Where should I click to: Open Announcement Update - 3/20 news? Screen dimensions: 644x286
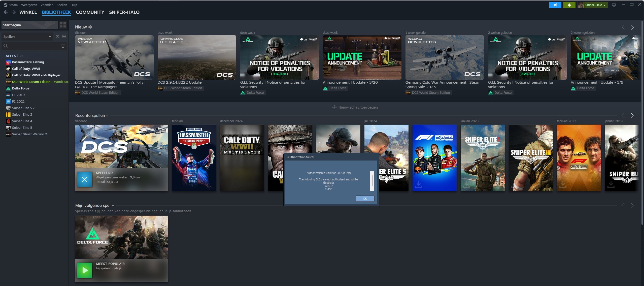(x=350, y=82)
